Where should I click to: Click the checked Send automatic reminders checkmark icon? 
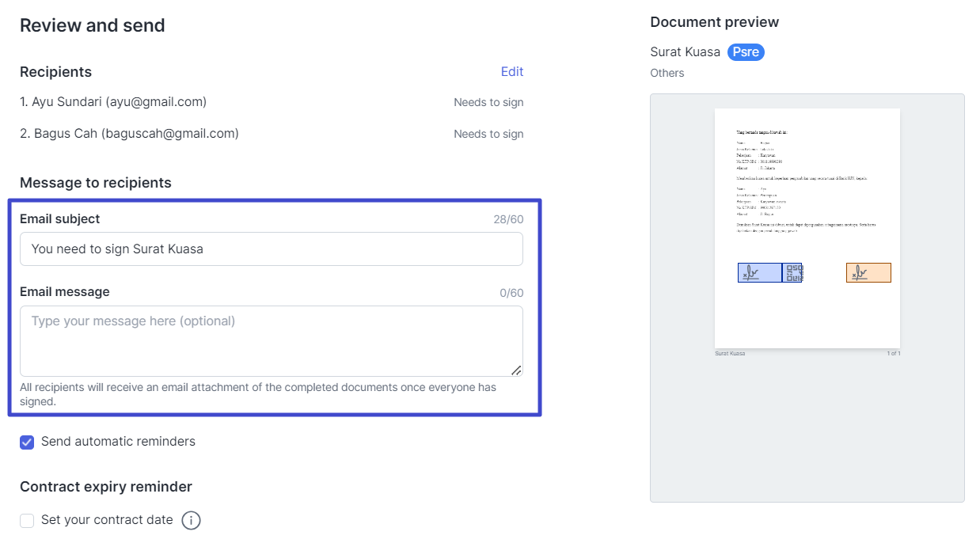(26, 442)
